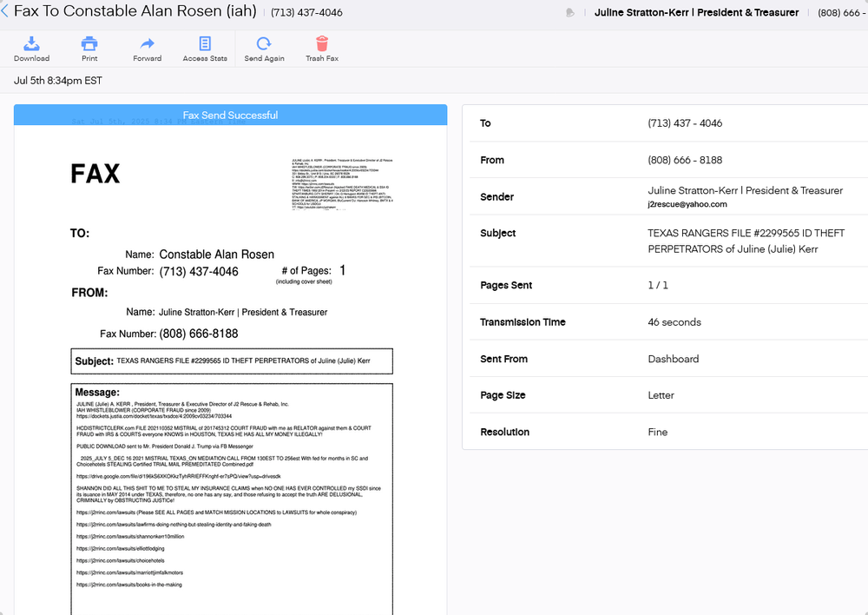Select Transmission Time '46 seconds'
The image size is (868, 615).
pyautogui.click(x=674, y=322)
